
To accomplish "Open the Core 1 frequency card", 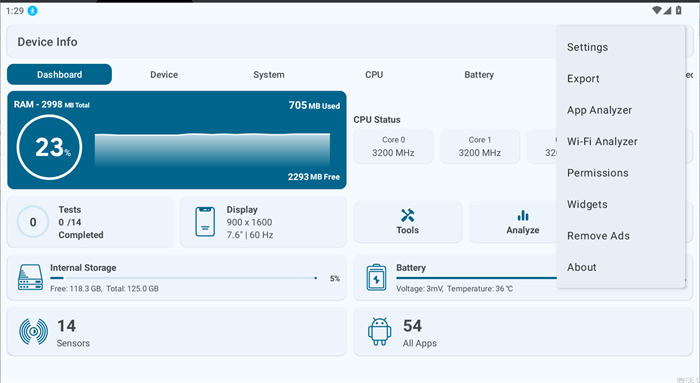I will (x=480, y=146).
